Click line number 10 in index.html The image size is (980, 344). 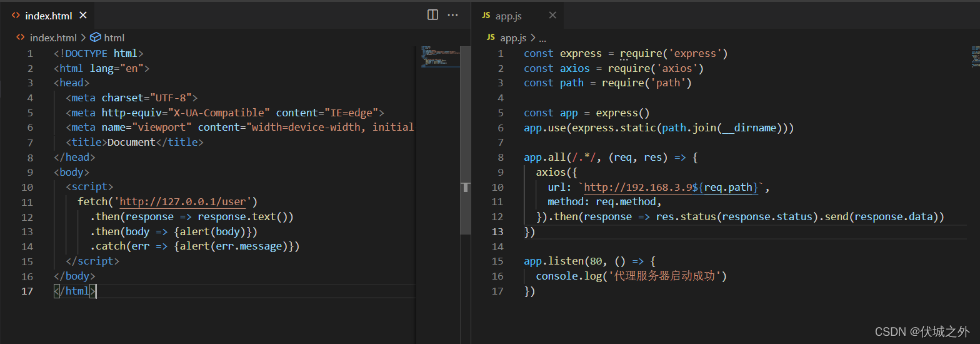[27, 187]
